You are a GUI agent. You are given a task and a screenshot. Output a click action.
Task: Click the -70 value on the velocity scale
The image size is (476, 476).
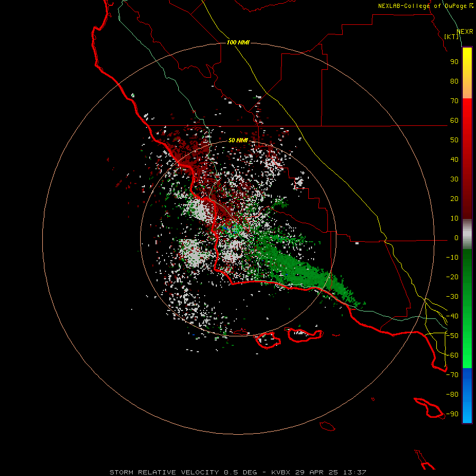(x=452, y=375)
